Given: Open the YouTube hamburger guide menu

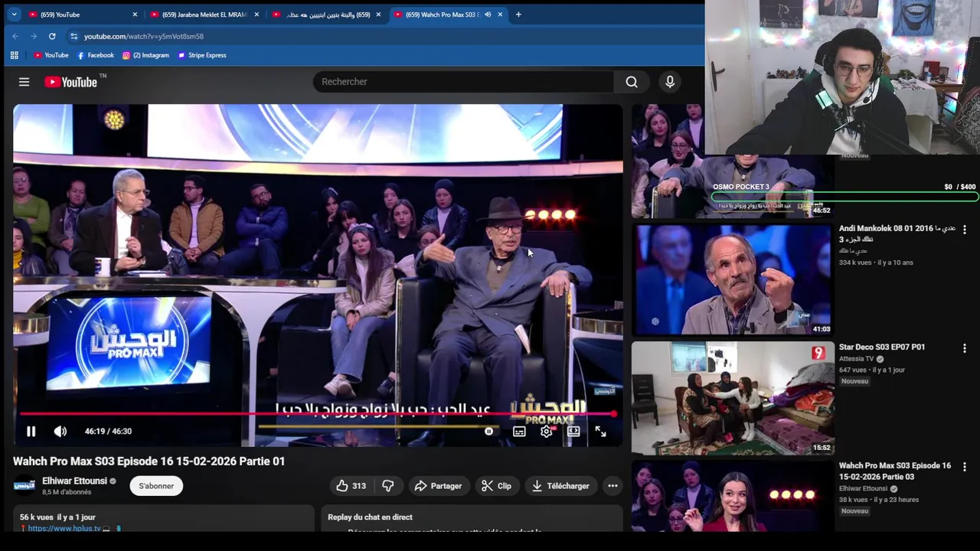Looking at the screenshot, I should (x=24, y=82).
